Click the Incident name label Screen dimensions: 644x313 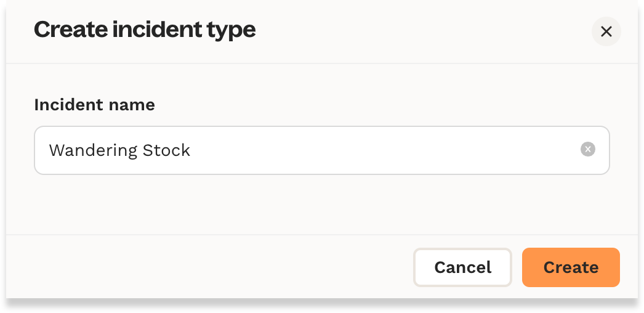pos(94,105)
